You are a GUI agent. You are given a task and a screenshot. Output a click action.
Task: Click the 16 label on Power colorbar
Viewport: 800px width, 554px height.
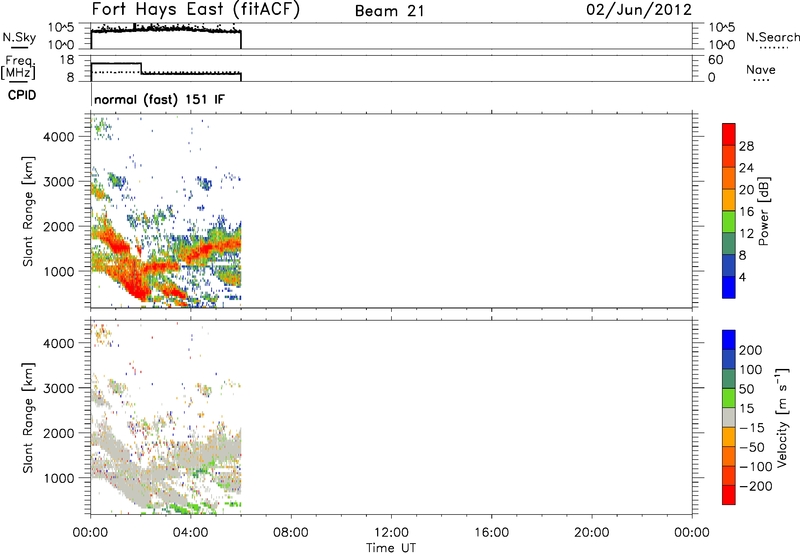click(x=746, y=212)
